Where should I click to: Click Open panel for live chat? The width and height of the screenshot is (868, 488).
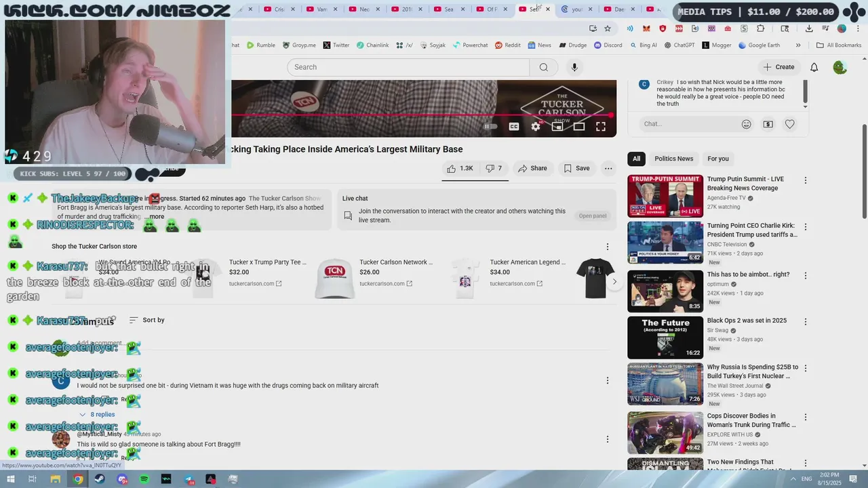[x=593, y=216]
